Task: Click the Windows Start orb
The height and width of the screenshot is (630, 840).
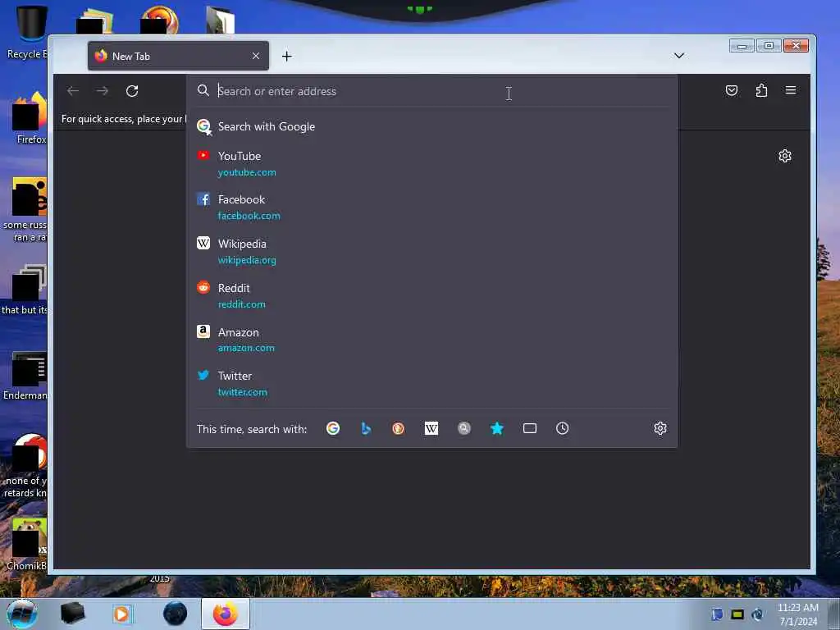Action: tap(22, 614)
